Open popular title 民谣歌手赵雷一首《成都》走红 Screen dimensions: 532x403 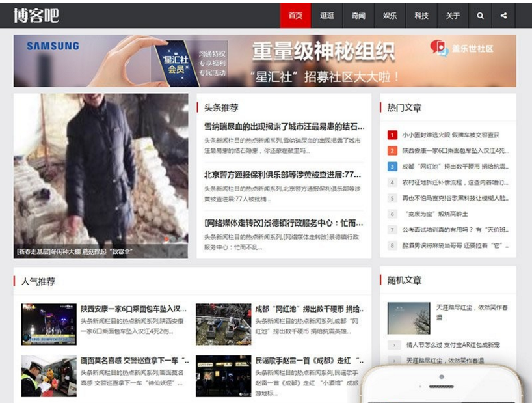coord(310,361)
